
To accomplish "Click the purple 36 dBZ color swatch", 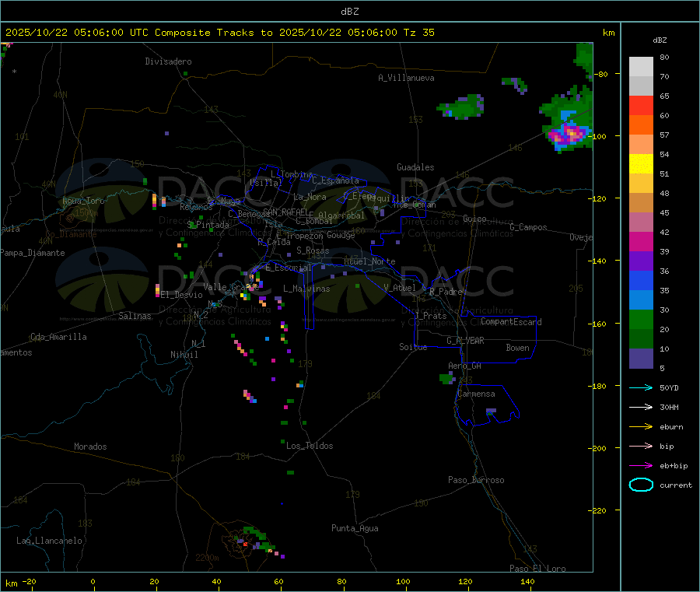I will pyautogui.click(x=641, y=261).
